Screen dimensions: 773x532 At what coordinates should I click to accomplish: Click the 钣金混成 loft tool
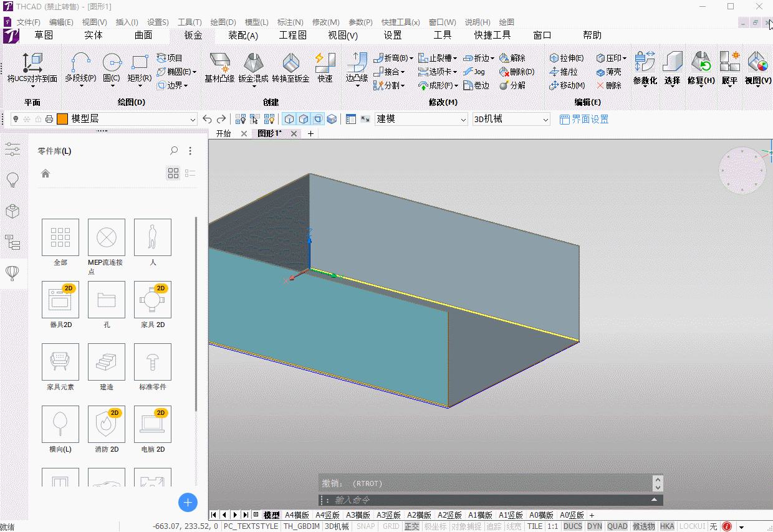pos(253,67)
